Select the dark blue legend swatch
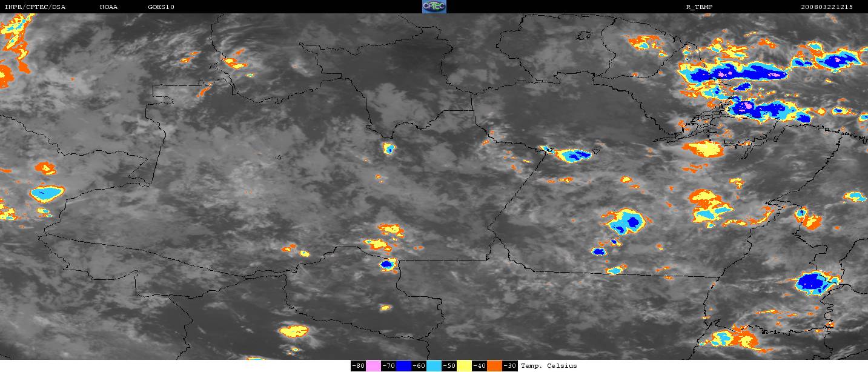The width and height of the screenshot is (868, 372). (404, 366)
